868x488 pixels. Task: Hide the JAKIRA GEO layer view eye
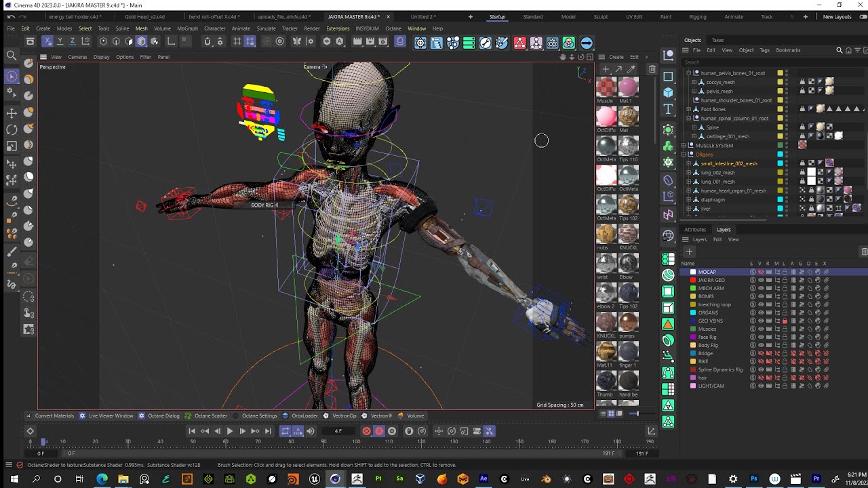coord(760,280)
